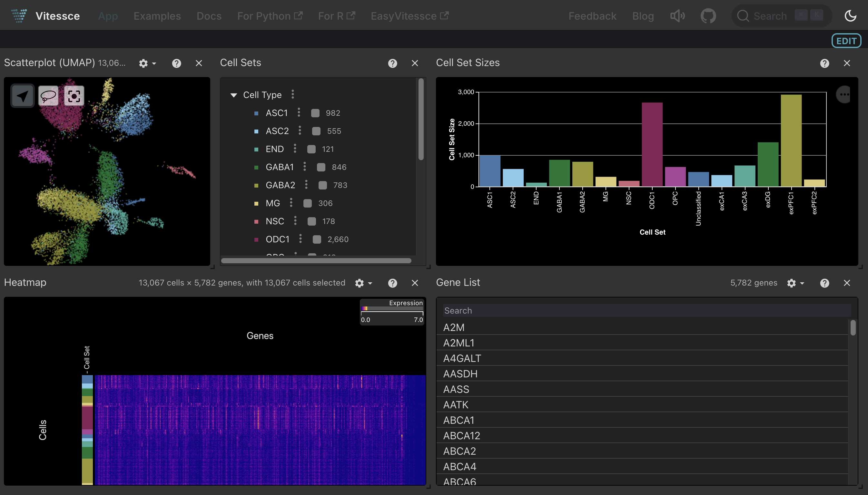Go to the Examples nav item

pyautogui.click(x=157, y=16)
